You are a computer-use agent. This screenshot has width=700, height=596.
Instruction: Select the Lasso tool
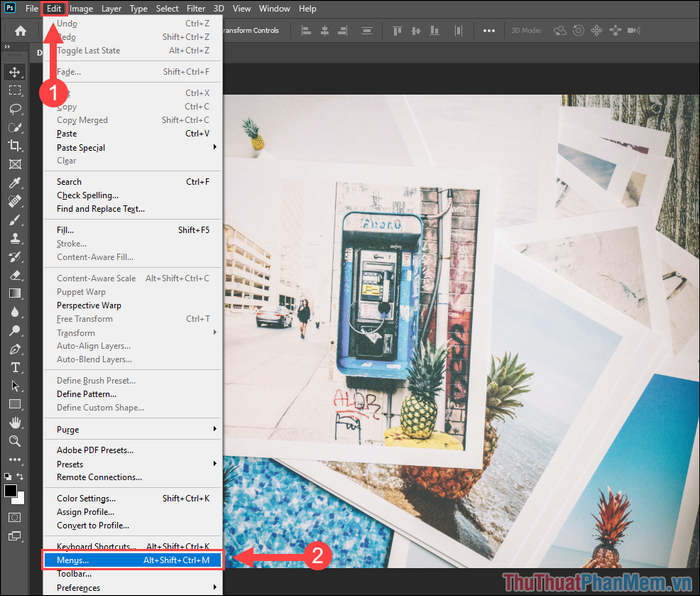pyautogui.click(x=15, y=108)
